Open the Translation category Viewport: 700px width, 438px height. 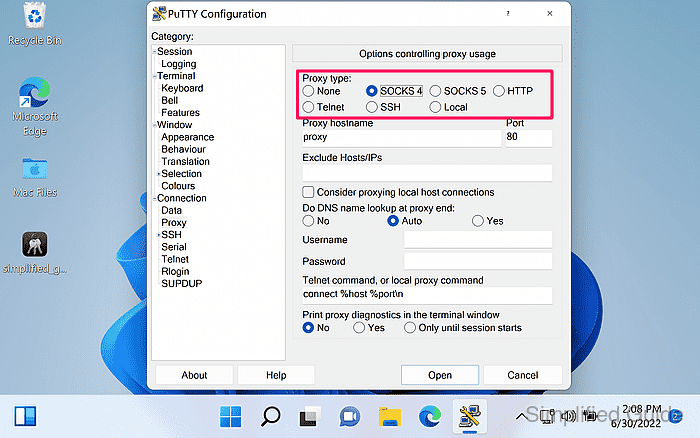click(x=185, y=161)
